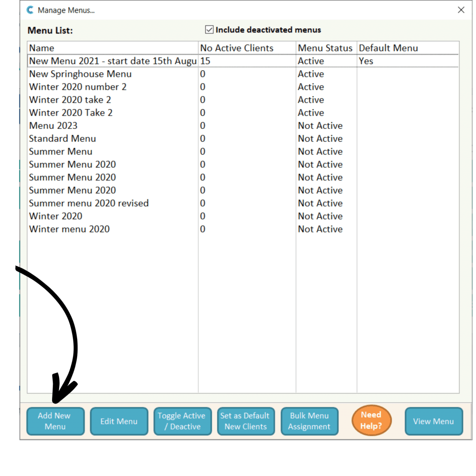Close the Manage Menus window
This screenshot has height=476, width=476.
click(x=461, y=10)
